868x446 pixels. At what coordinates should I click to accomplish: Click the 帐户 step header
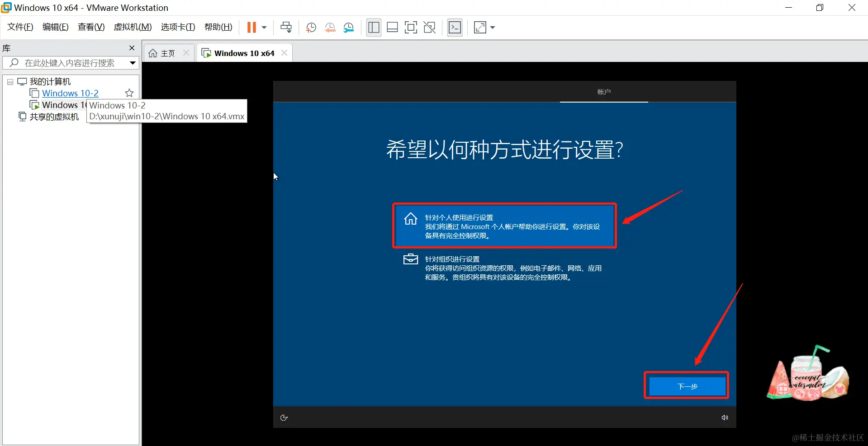pyautogui.click(x=604, y=92)
